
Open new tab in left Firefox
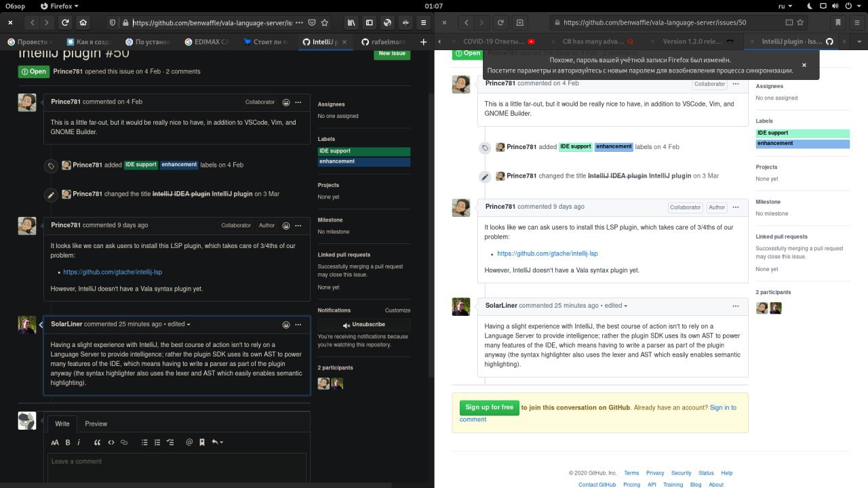[x=424, y=42]
